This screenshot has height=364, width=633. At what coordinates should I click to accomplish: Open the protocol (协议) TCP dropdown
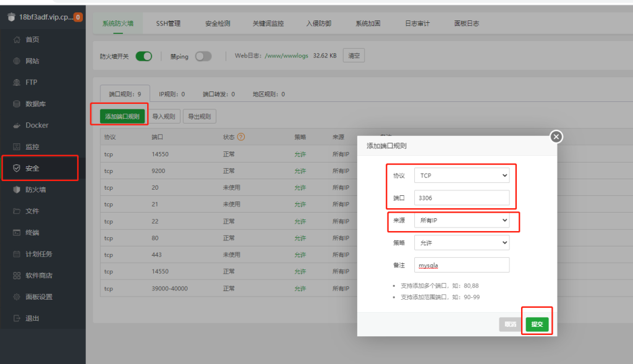pos(461,176)
